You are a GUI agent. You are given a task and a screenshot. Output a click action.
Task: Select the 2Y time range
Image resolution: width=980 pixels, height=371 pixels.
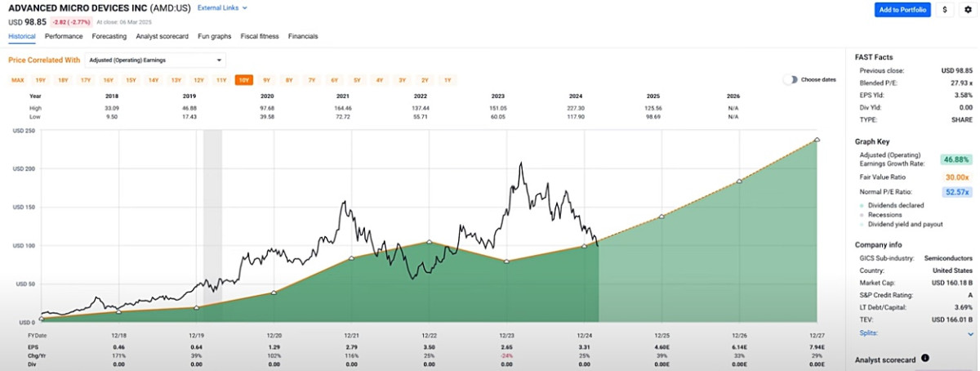(x=425, y=80)
